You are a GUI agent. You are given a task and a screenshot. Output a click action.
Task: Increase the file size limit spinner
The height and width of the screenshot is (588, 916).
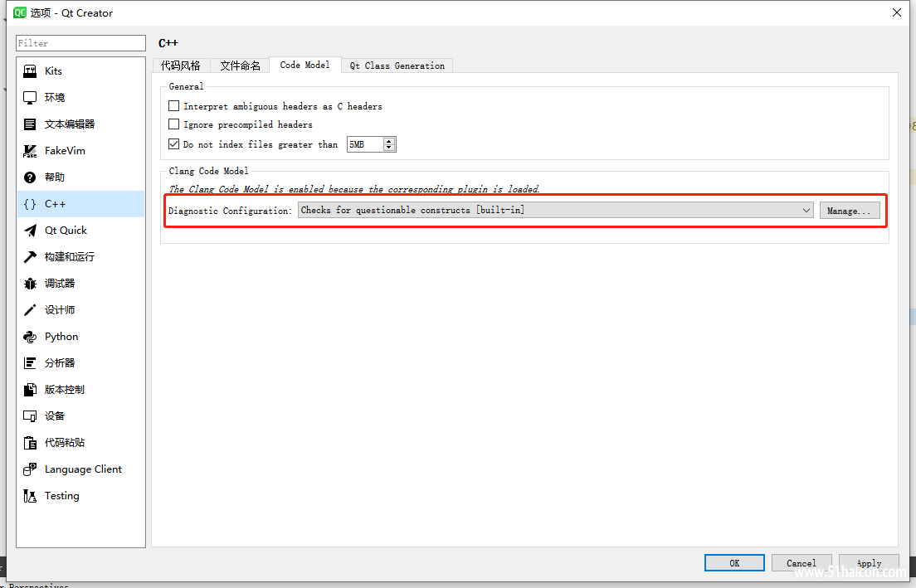point(389,141)
